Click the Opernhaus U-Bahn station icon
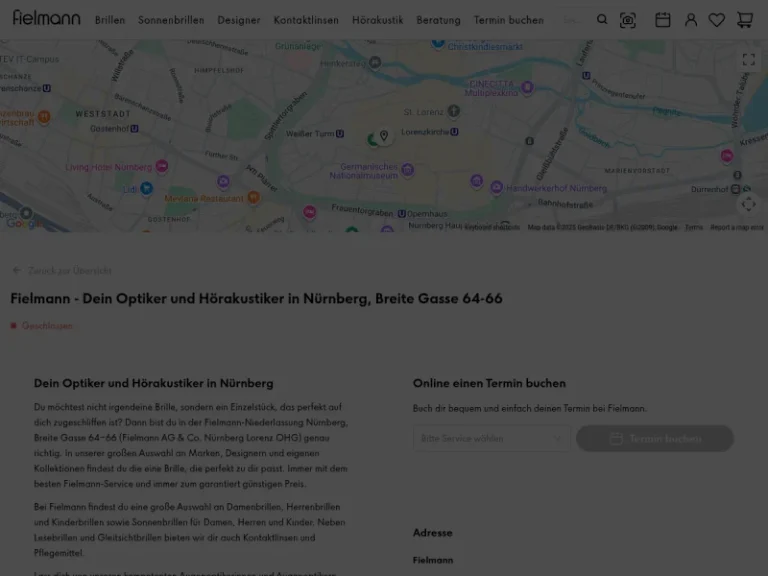Viewport: 768px width, 576px height. point(402,214)
